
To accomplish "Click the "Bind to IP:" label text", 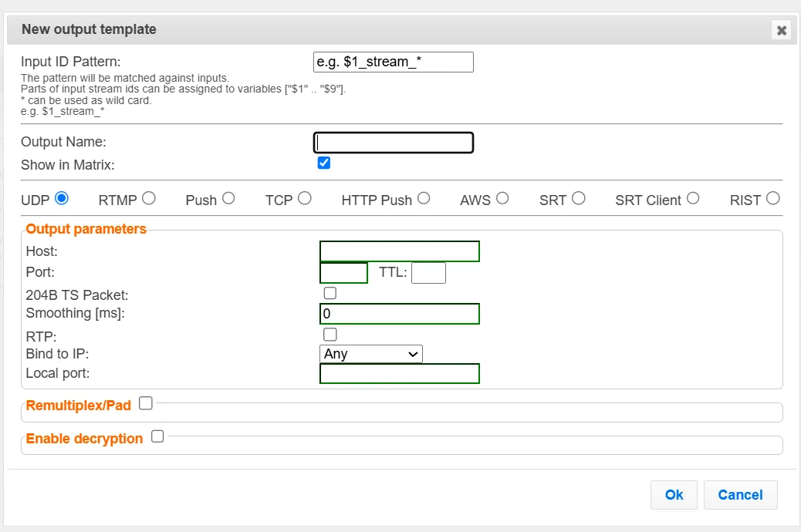I will coord(57,354).
